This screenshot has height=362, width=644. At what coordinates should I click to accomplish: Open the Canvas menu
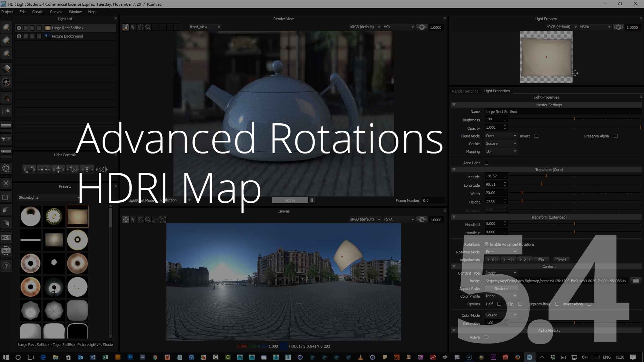56,12
